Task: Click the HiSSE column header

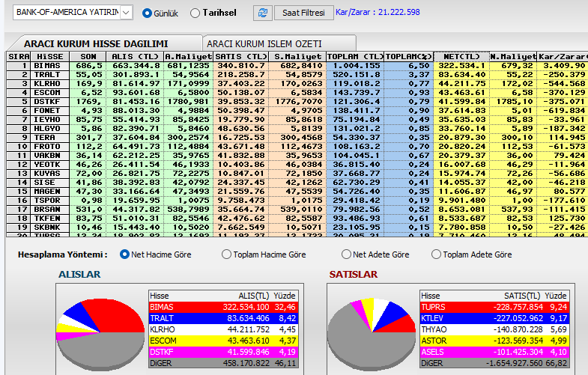Action: (x=49, y=56)
